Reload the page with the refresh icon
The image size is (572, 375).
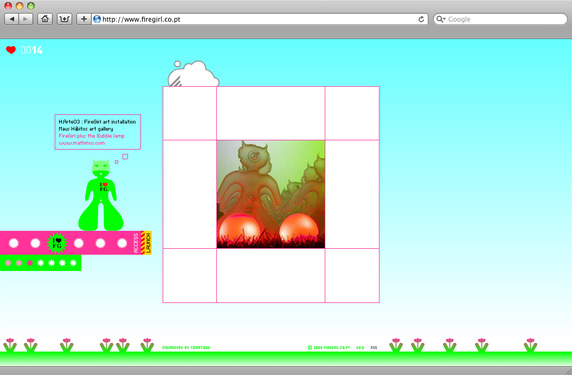(x=421, y=19)
